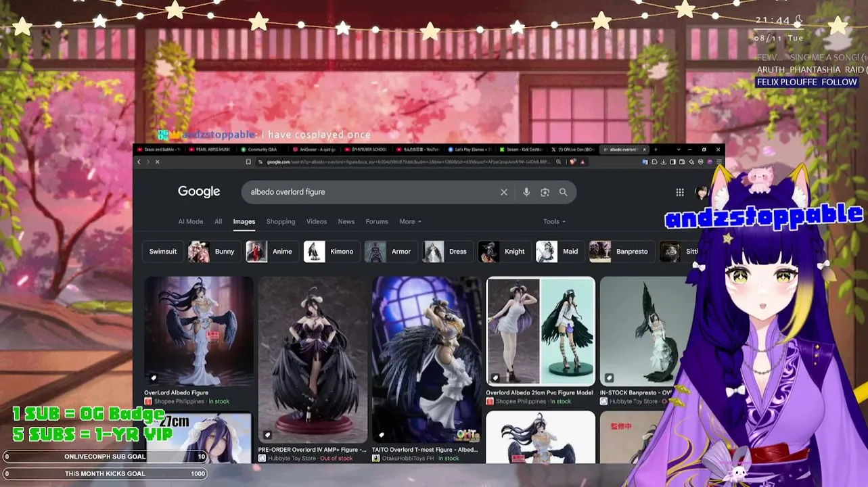The image size is (868, 487).
Task: Filter images by Swimsuit chip
Action: click(162, 252)
